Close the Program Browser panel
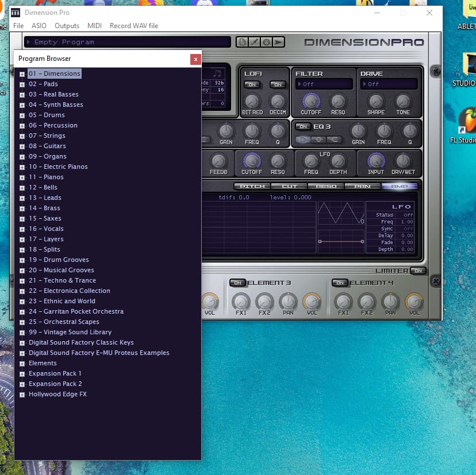 click(x=195, y=60)
